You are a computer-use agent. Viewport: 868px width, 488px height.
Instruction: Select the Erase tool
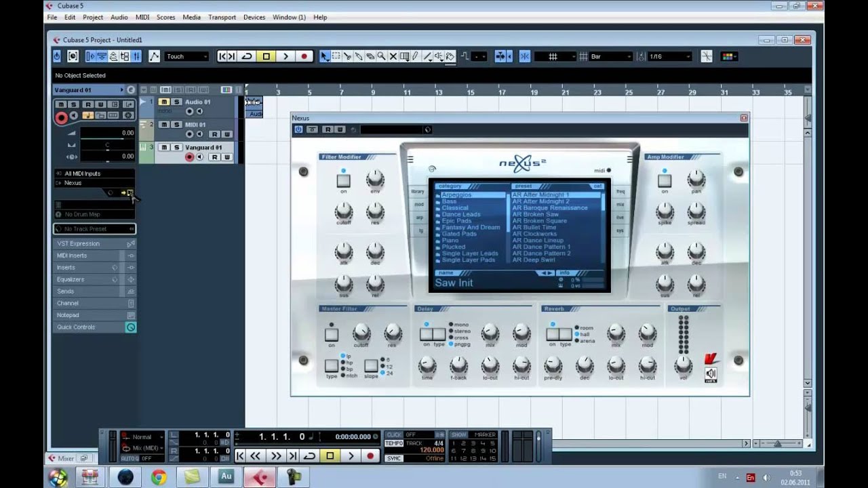(x=370, y=56)
